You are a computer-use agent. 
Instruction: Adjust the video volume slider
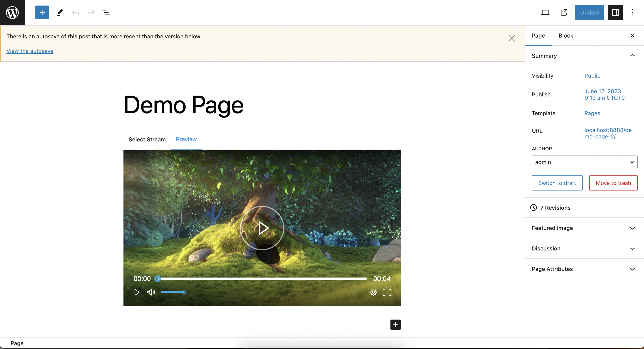point(173,292)
